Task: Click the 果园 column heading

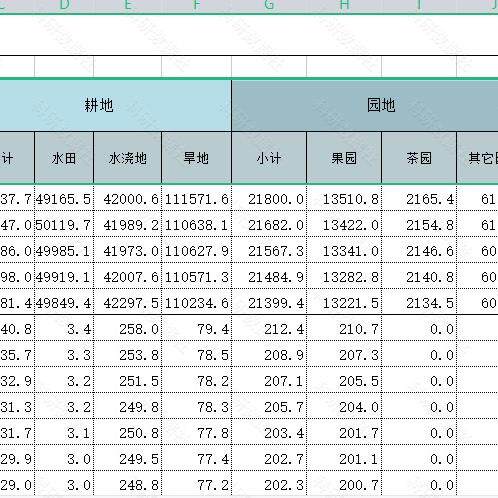Action: pyautogui.click(x=344, y=158)
